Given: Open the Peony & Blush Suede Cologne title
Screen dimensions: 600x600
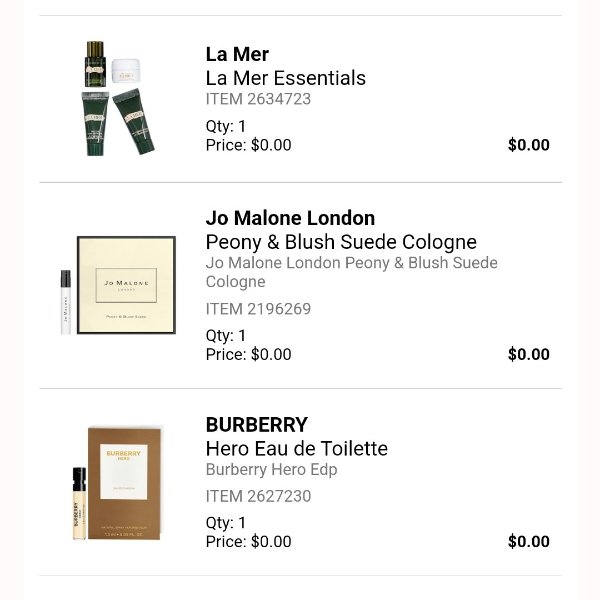Looking at the screenshot, I should pos(341,242).
